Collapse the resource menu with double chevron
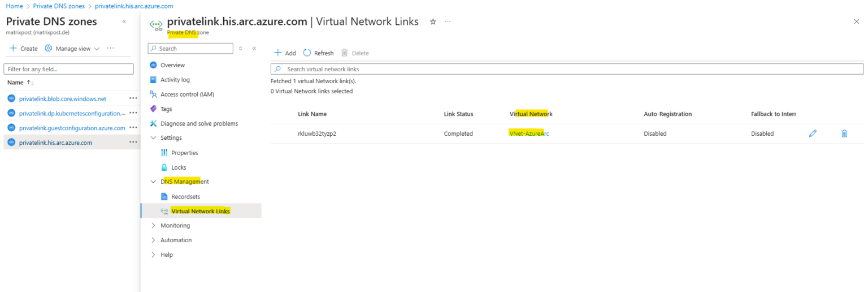 pos(254,49)
